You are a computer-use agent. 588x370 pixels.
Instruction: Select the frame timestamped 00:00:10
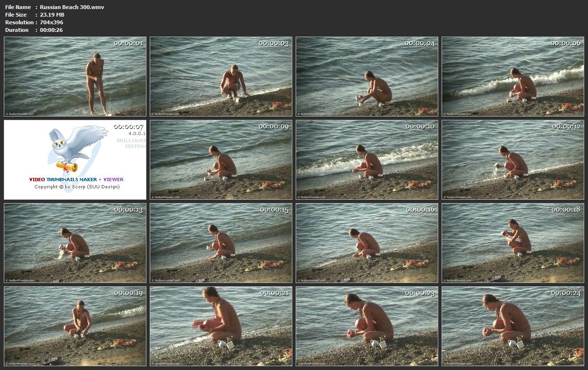tap(367, 160)
